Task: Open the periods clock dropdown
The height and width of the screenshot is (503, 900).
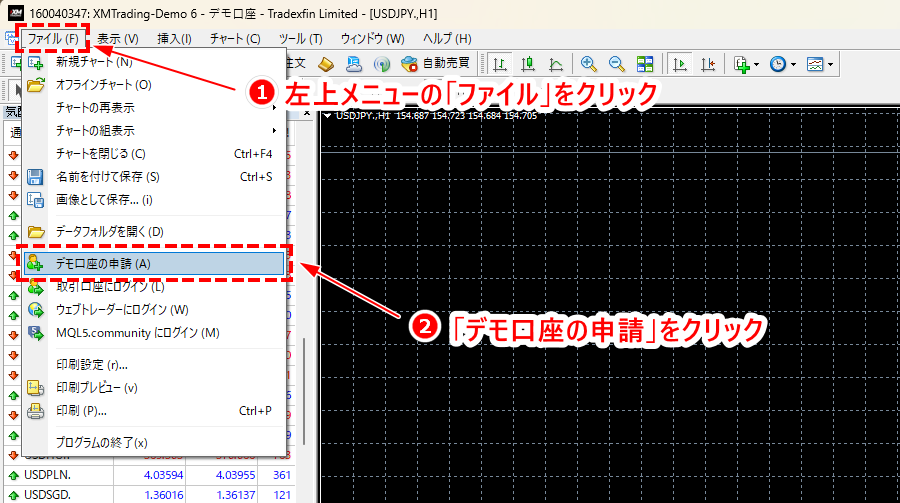Action: 783,64
